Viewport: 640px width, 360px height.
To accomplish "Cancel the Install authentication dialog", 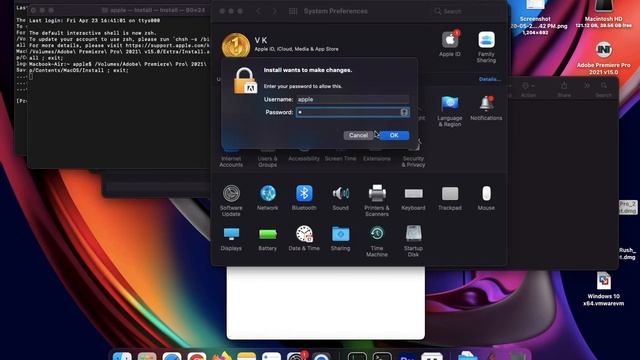I will click(358, 136).
